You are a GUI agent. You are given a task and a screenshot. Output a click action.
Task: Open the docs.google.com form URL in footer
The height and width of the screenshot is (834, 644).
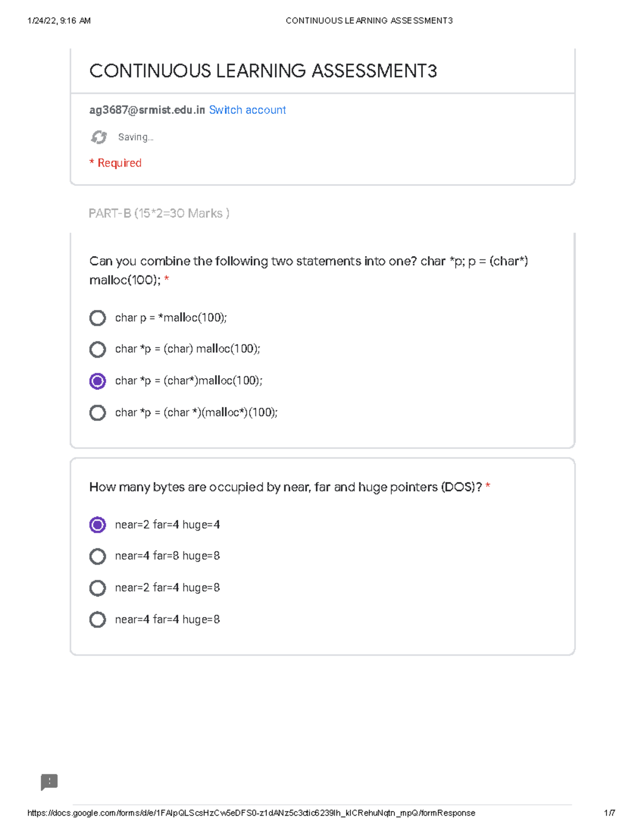(251, 813)
